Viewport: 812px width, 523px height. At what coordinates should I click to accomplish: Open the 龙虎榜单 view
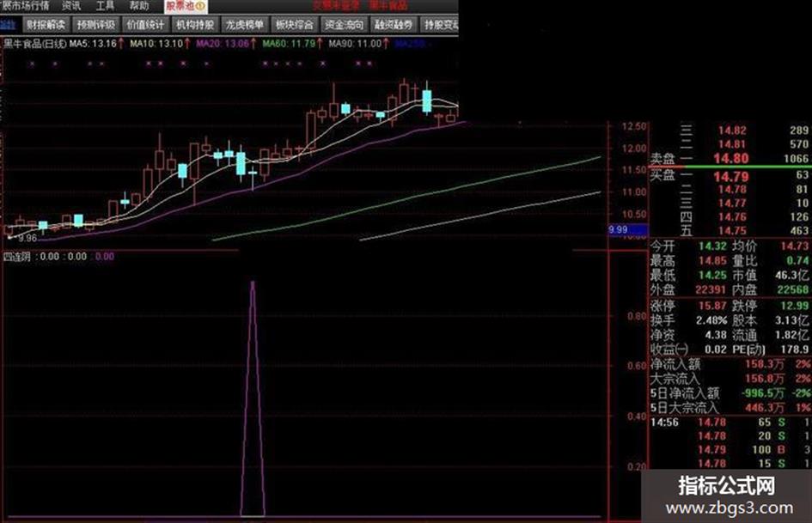(245, 24)
